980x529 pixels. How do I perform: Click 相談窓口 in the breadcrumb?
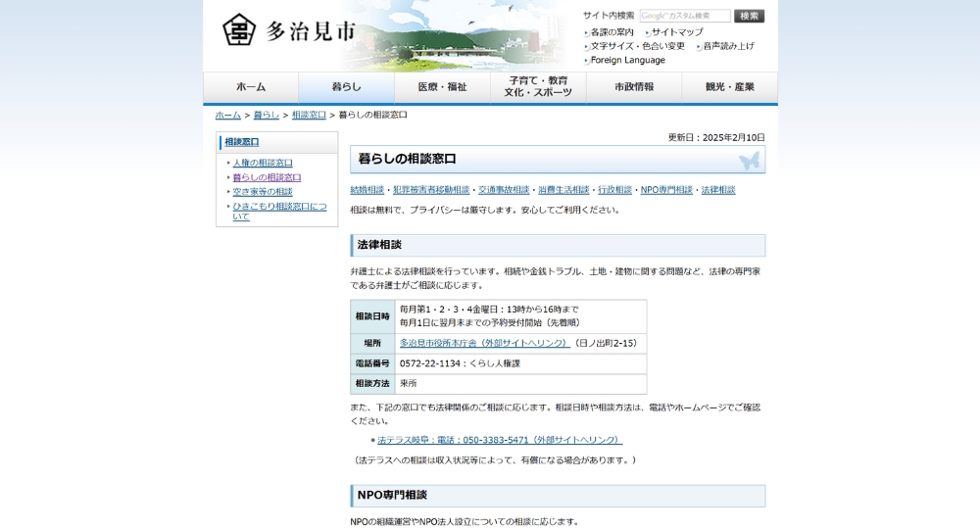[x=309, y=115]
